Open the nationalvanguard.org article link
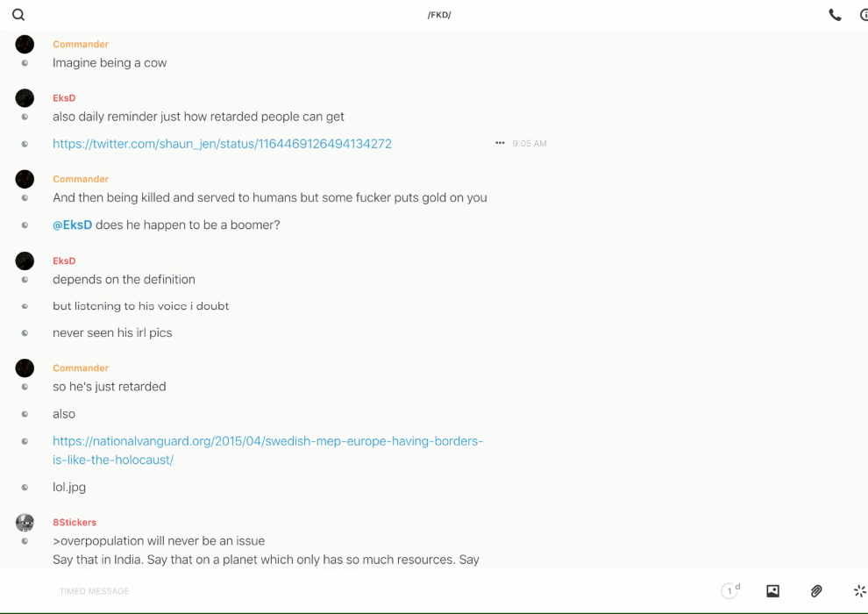Screen dimensions: 868x614 (267, 450)
